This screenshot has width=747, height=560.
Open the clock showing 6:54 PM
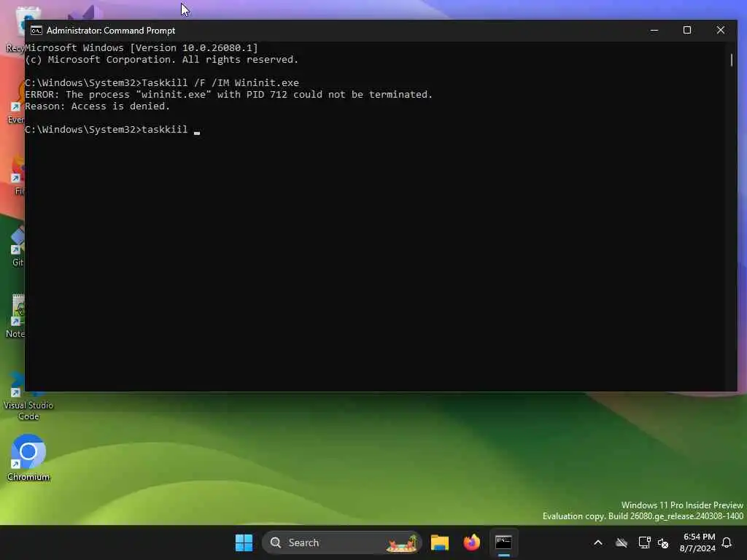[x=698, y=542]
